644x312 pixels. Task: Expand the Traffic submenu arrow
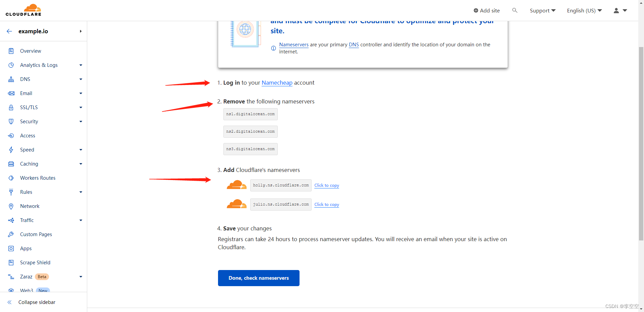click(x=81, y=220)
